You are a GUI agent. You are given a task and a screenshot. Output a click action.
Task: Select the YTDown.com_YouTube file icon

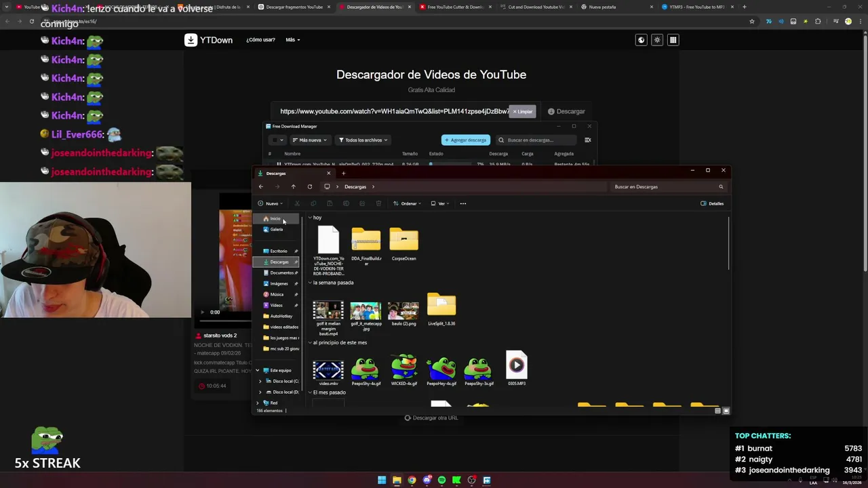[x=328, y=240]
